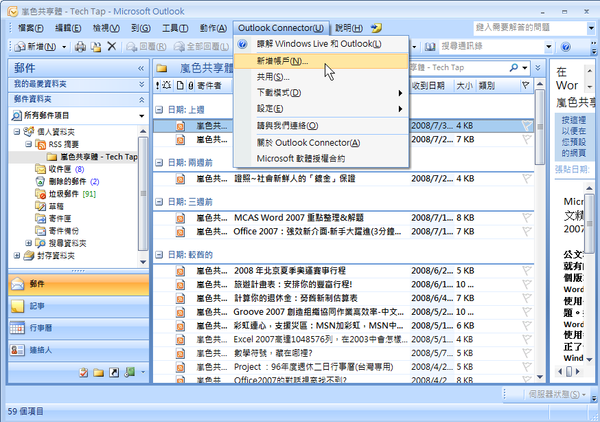
Task: Expand the 搜尋資料夾 tree node
Action: click(x=28, y=243)
